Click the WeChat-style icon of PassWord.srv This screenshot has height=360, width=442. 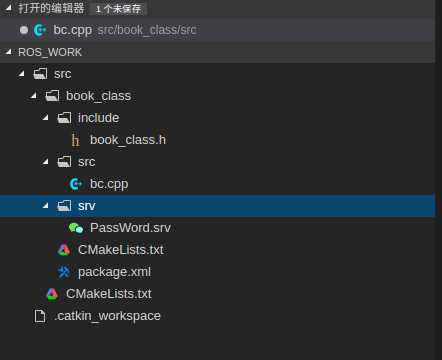click(x=76, y=228)
